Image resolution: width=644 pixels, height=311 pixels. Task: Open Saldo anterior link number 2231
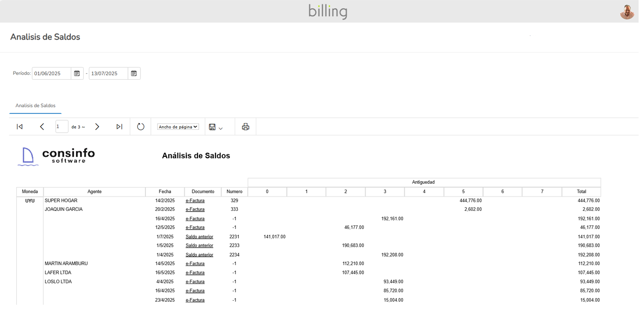[x=199, y=237]
